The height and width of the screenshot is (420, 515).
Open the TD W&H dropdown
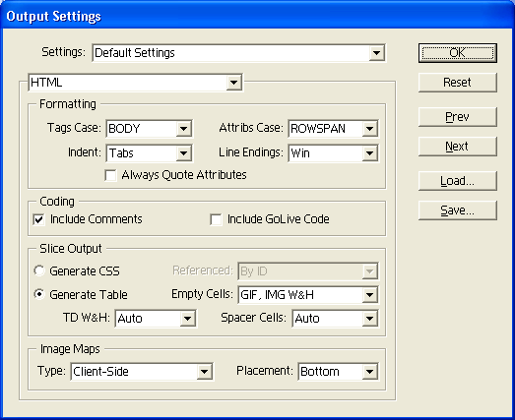[156, 319]
